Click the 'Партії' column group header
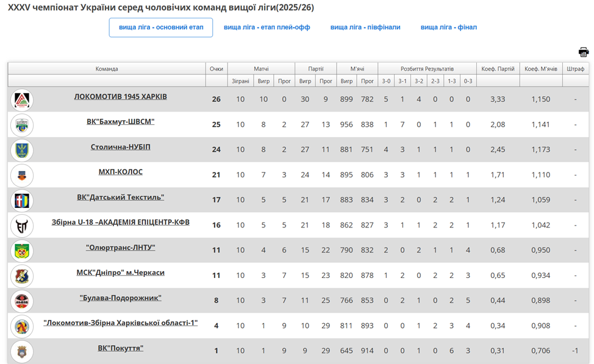The image size is (594, 364). coord(315,68)
